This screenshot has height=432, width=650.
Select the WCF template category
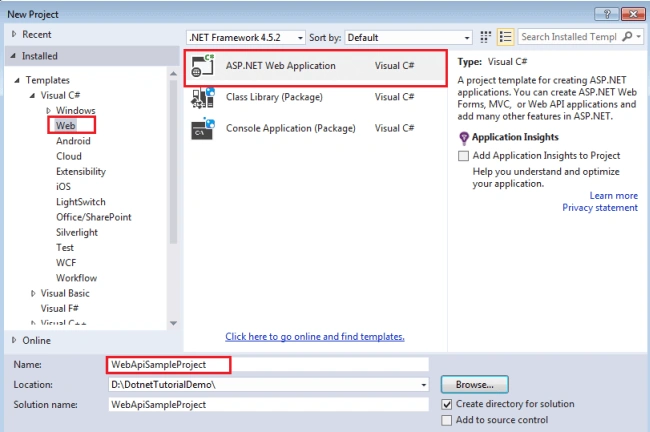66,263
